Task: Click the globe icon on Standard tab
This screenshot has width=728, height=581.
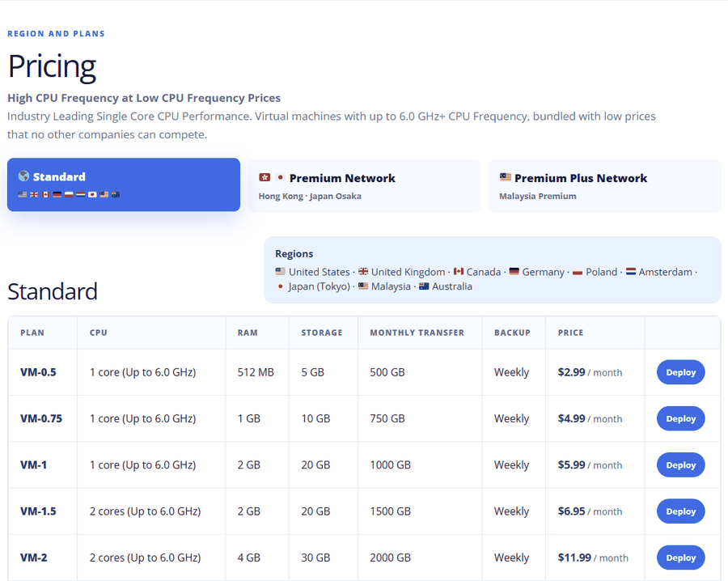Action: (23, 176)
